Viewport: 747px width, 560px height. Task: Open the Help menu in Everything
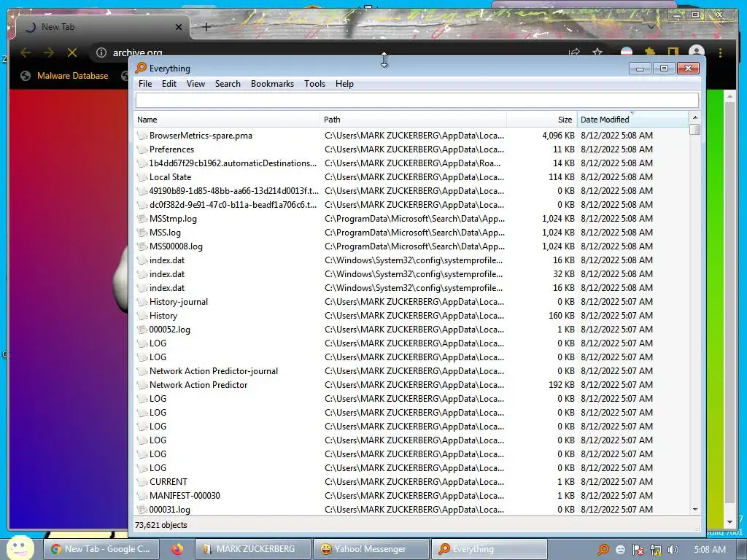pyautogui.click(x=344, y=84)
